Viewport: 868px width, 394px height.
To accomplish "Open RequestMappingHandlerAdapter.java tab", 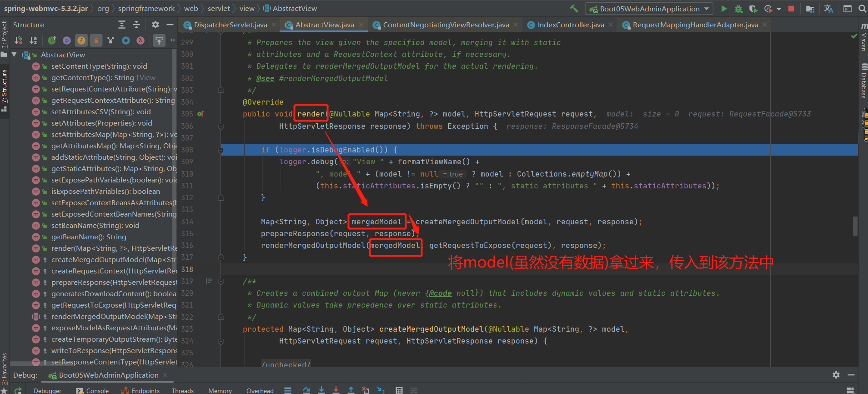I will coord(695,25).
